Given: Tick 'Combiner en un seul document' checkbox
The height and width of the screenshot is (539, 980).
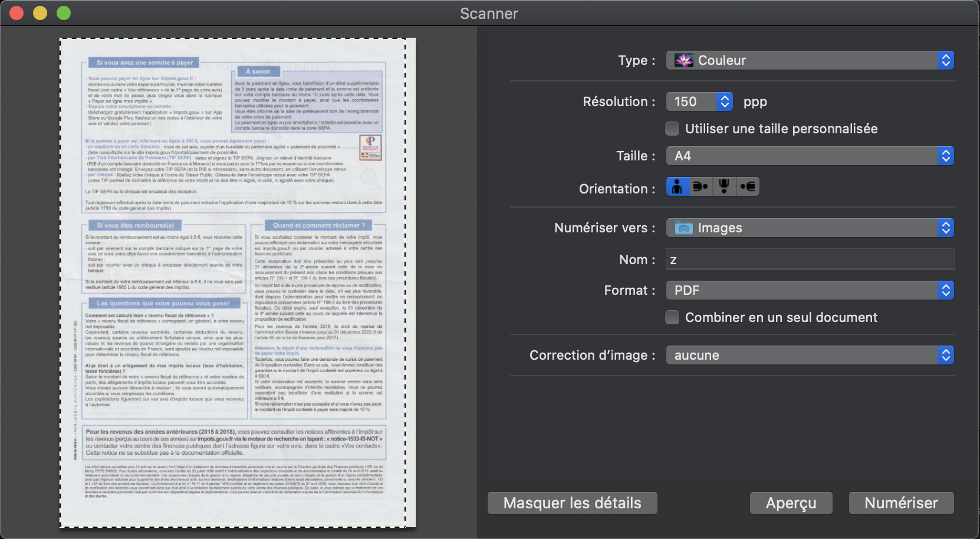Looking at the screenshot, I should [672, 317].
